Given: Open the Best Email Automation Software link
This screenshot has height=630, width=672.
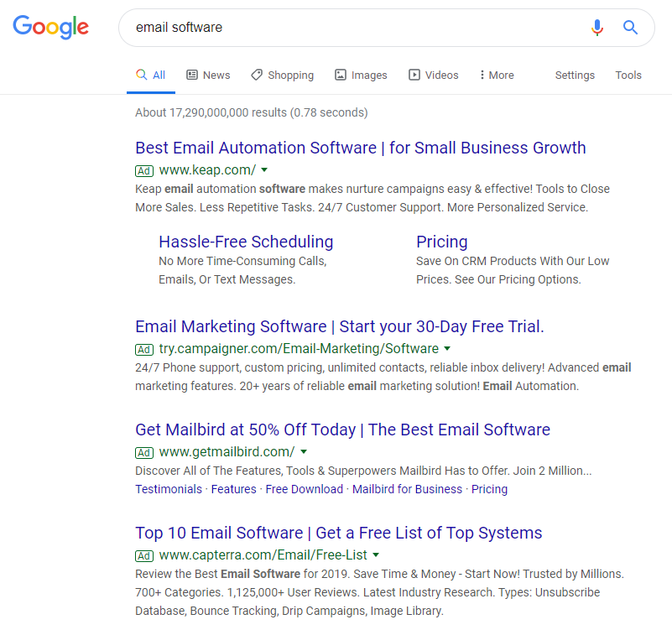Looking at the screenshot, I should point(360,148).
